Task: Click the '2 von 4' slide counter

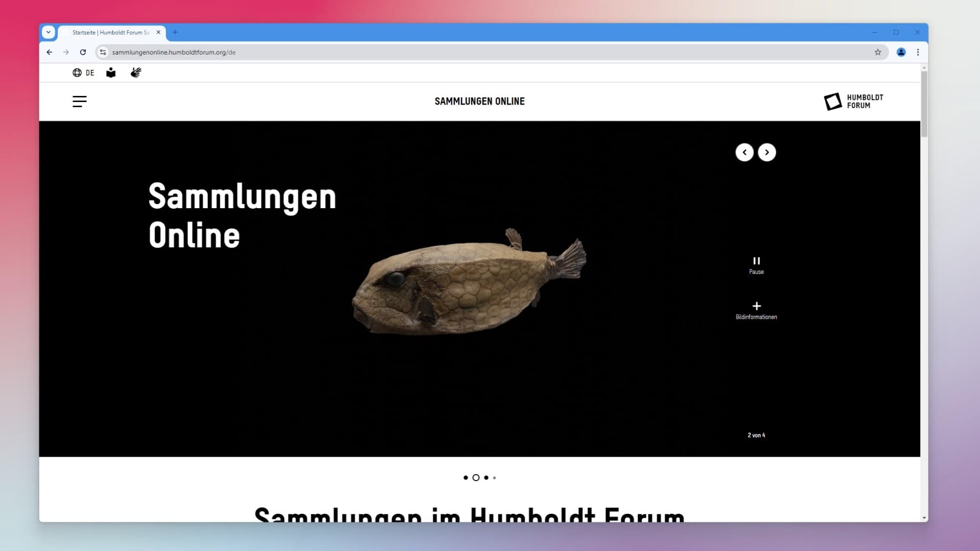Action: coord(756,435)
